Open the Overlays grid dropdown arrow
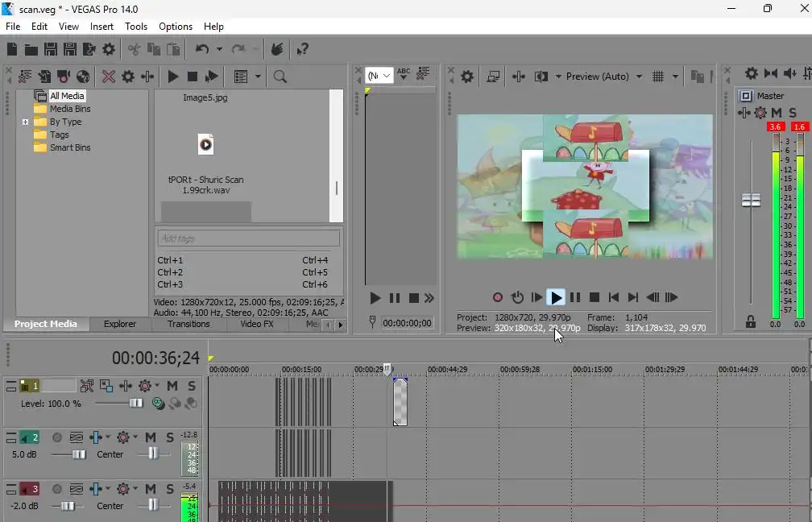This screenshot has width=812, height=522. [x=675, y=77]
